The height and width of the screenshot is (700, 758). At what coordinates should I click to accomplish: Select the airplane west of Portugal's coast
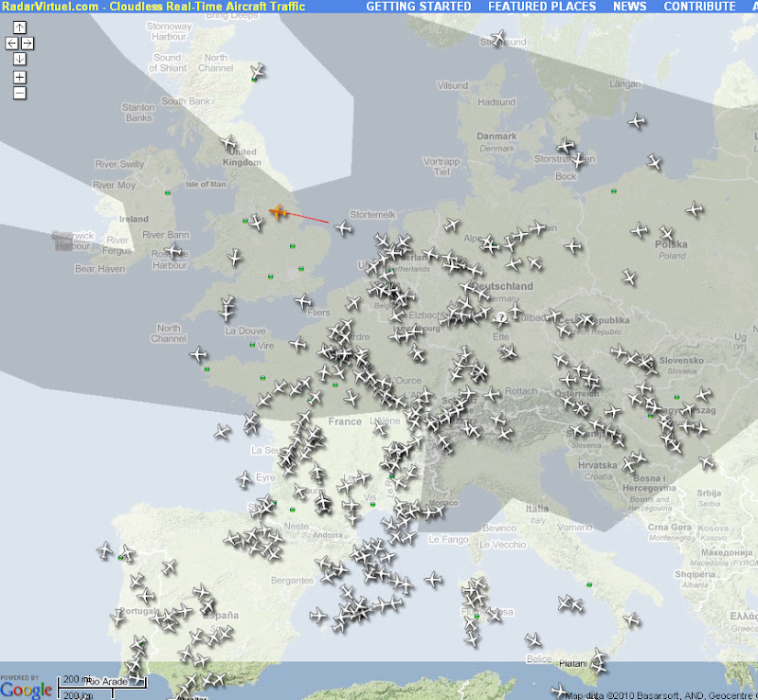point(104,548)
